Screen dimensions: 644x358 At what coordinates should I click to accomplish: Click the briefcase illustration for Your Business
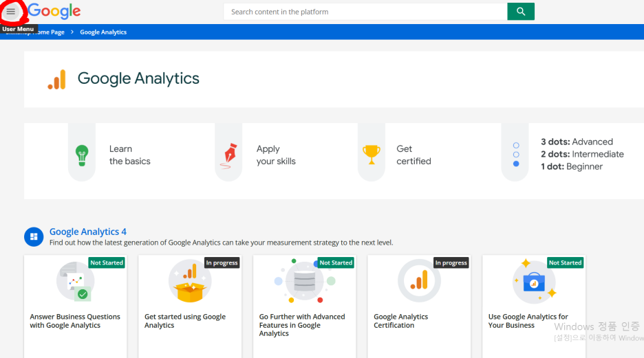(534, 282)
